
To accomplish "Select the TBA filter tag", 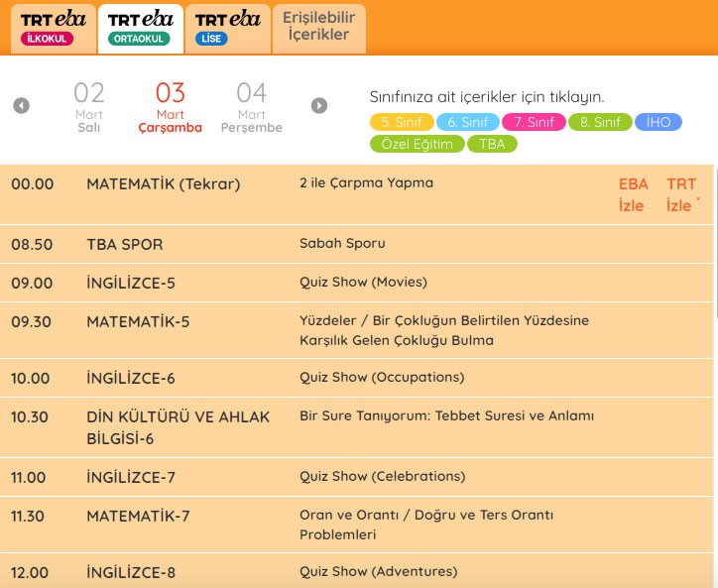I will [492, 145].
